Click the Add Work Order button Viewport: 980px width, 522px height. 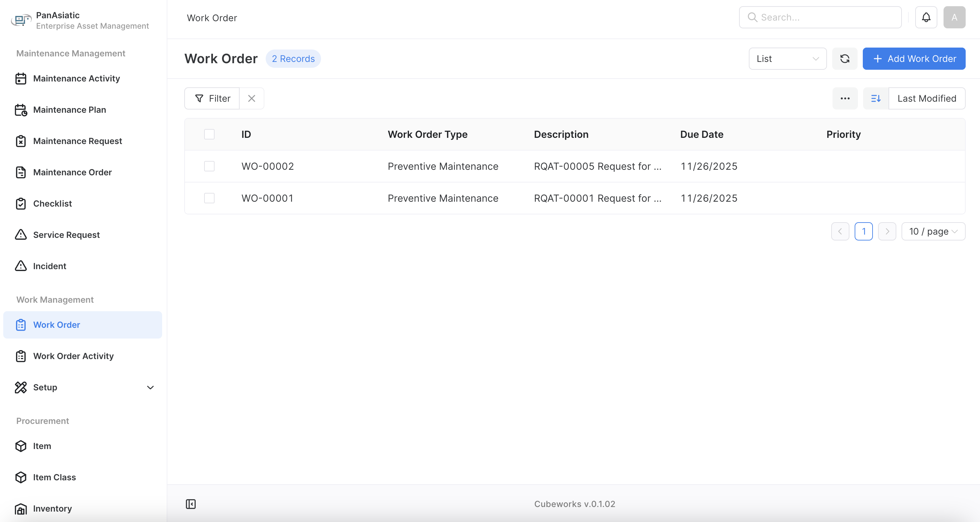[914, 59]
